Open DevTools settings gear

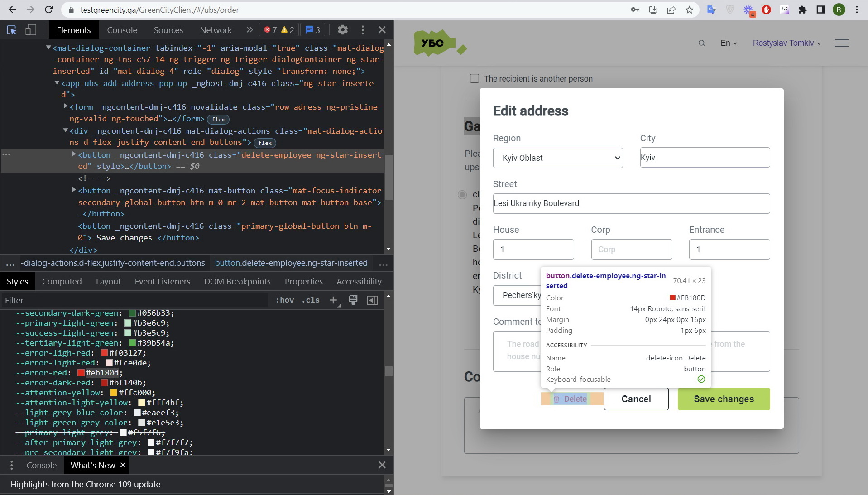pyautogui.click(x=343, y=29)
